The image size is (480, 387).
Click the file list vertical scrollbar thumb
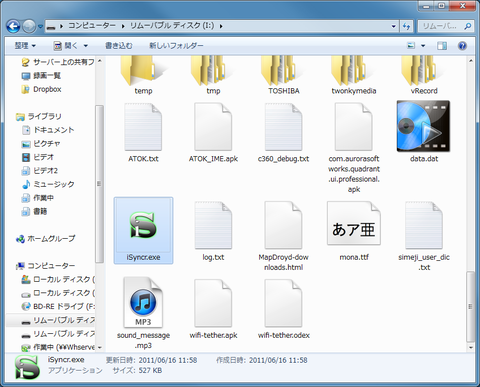tap(470, 307)
